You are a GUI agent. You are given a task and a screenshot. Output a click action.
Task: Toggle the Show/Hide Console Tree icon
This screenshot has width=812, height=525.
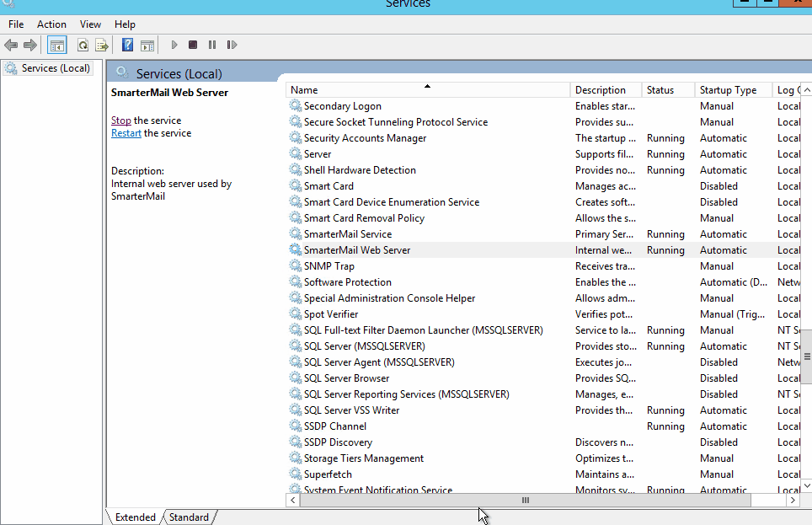click(57, 46)
